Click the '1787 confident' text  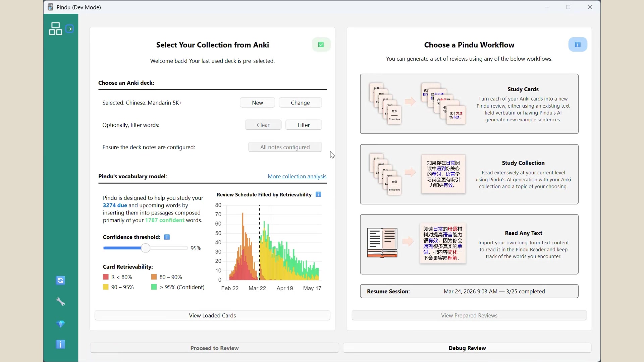pos(165,220)
